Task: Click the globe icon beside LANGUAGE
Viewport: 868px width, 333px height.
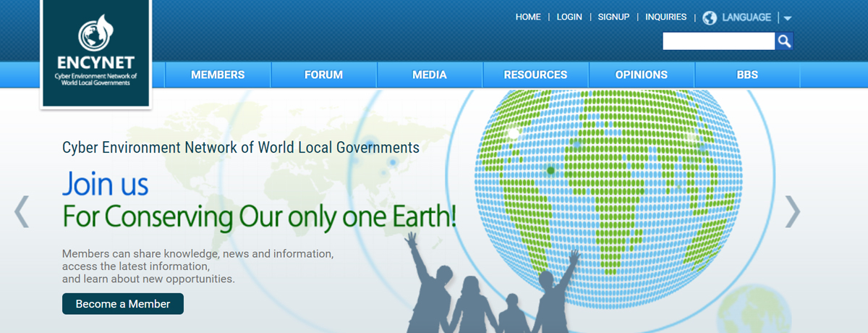Action: pos(710,17)
